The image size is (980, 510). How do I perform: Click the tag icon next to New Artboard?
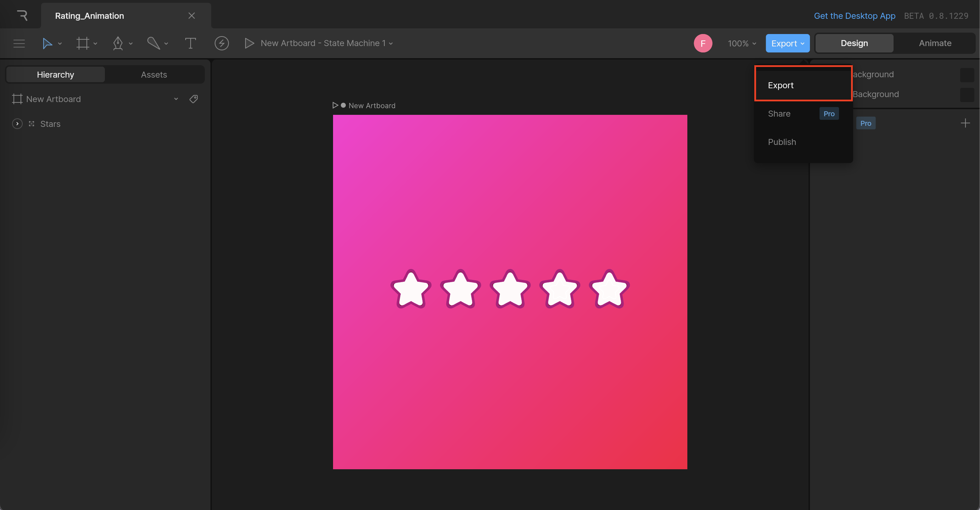pos(194,99)
